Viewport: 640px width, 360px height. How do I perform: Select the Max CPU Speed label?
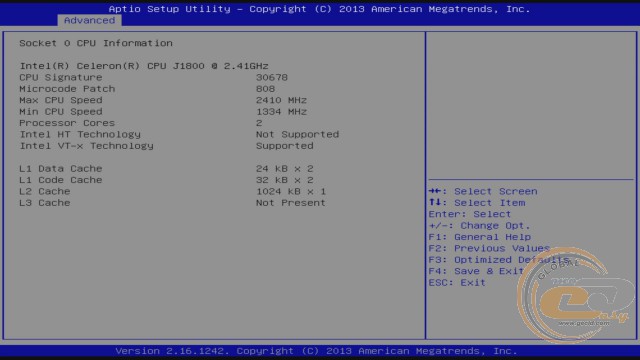pos(61,100)
